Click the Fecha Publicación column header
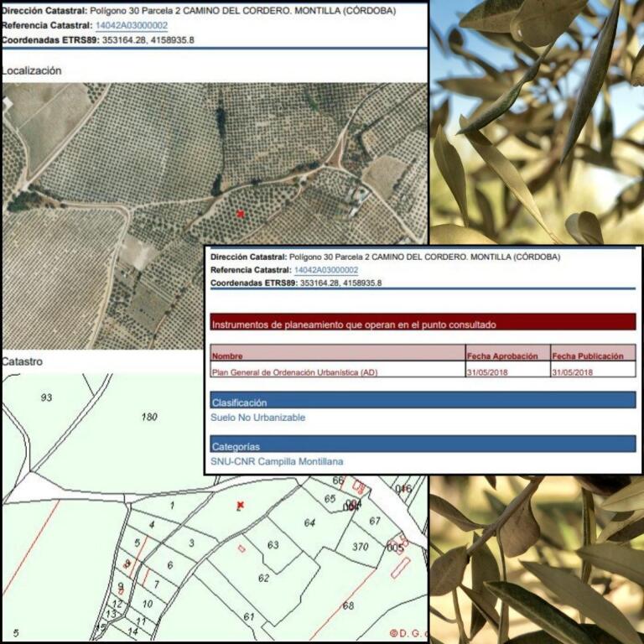This screenshot has height=644, width=644. (589, 356)
